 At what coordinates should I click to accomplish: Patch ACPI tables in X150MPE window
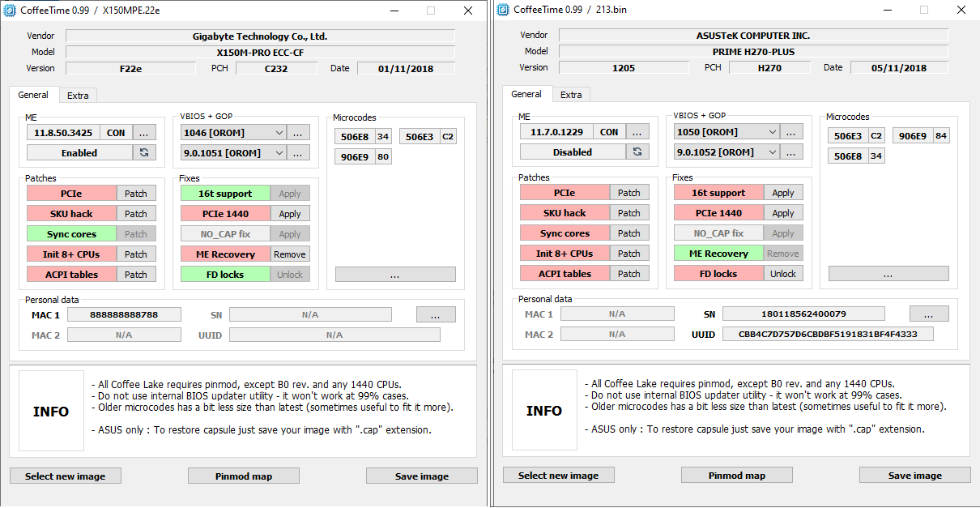[x=136, y=275]
